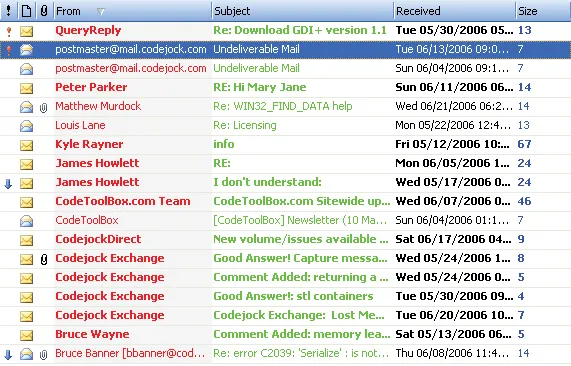Click unread envelope icon for James Howlett RE: message
The image size is (571, 366).
coord(26,164)
